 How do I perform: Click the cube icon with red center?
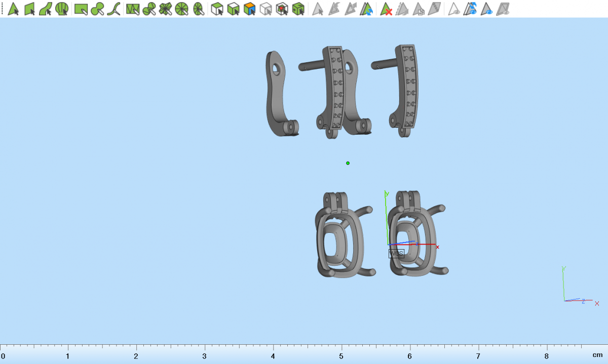point(282,9)
